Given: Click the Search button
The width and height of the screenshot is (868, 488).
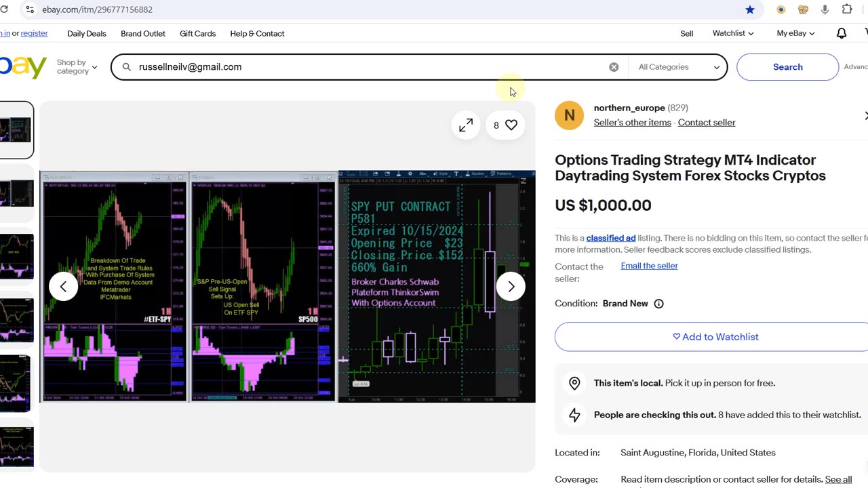Looking at the screenshot, I should 788,67.
